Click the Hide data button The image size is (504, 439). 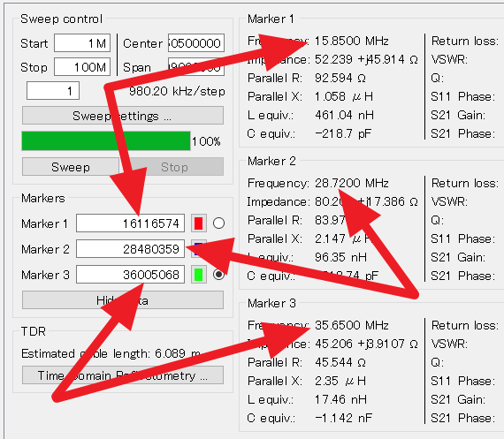(123, 300)
